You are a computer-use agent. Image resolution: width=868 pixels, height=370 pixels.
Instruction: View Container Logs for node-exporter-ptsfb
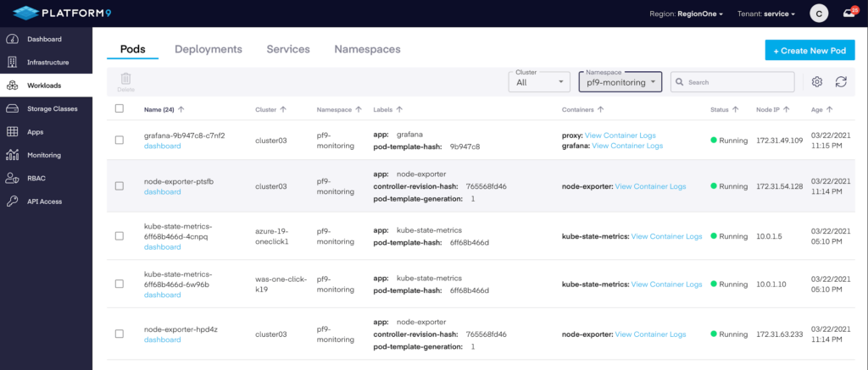(x=650, y=186)
